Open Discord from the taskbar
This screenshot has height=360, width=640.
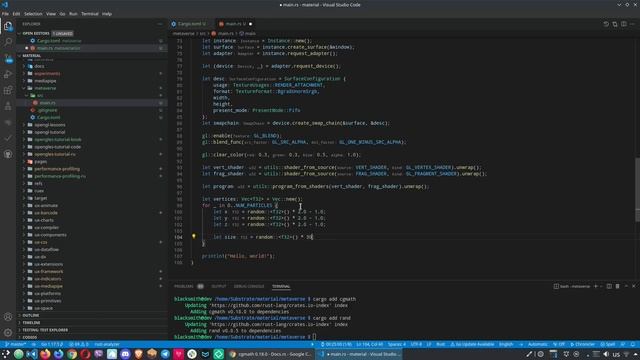click(125, 354)
